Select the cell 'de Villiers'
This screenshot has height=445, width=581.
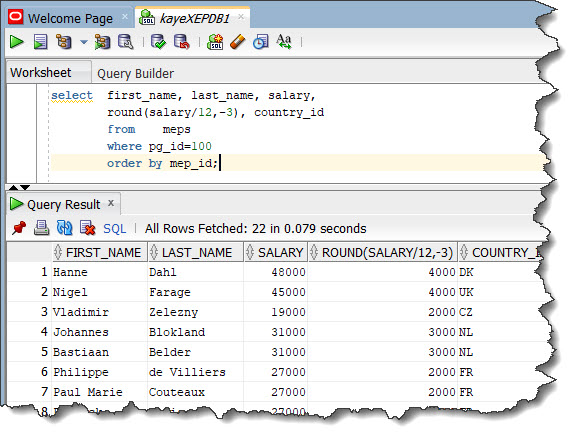tap(196, 372)
